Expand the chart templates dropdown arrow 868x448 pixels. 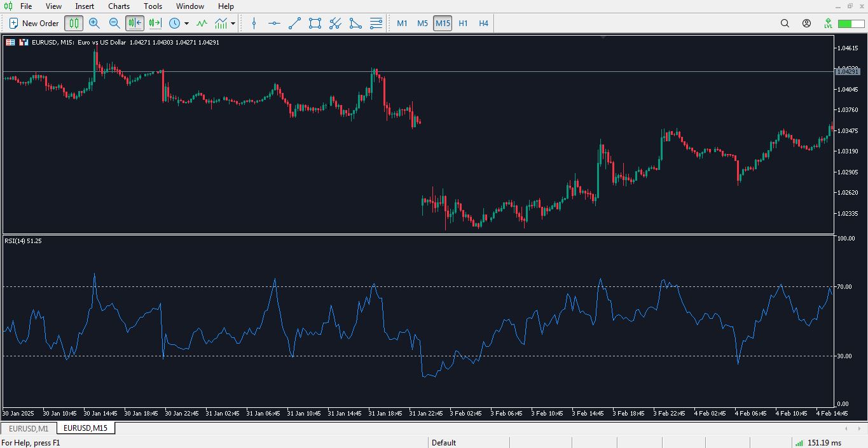[x=233, y=24]
